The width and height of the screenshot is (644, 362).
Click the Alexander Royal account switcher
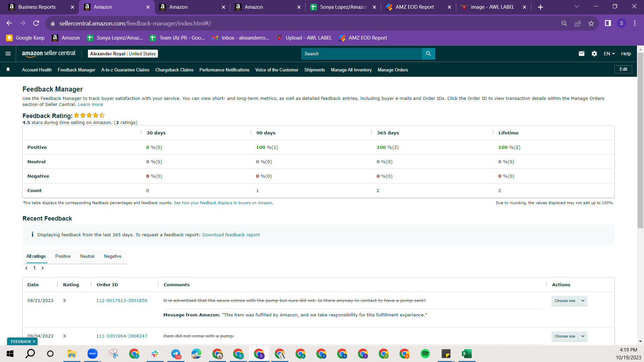[123, 54]
